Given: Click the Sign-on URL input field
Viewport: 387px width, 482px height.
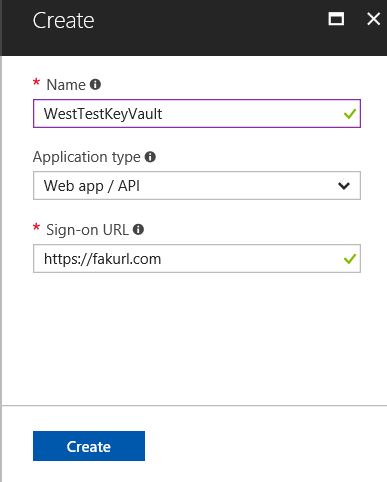Looking at the screenshot, I should (197, 258).
